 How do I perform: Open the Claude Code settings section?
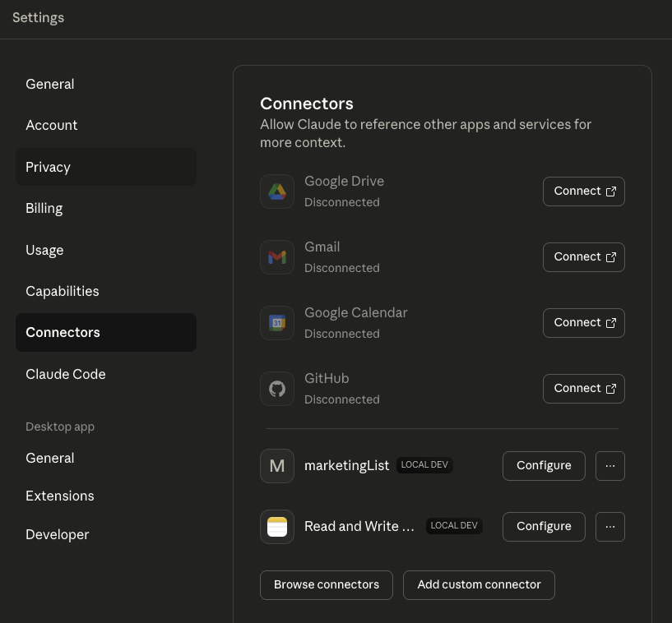pos(66,374)
